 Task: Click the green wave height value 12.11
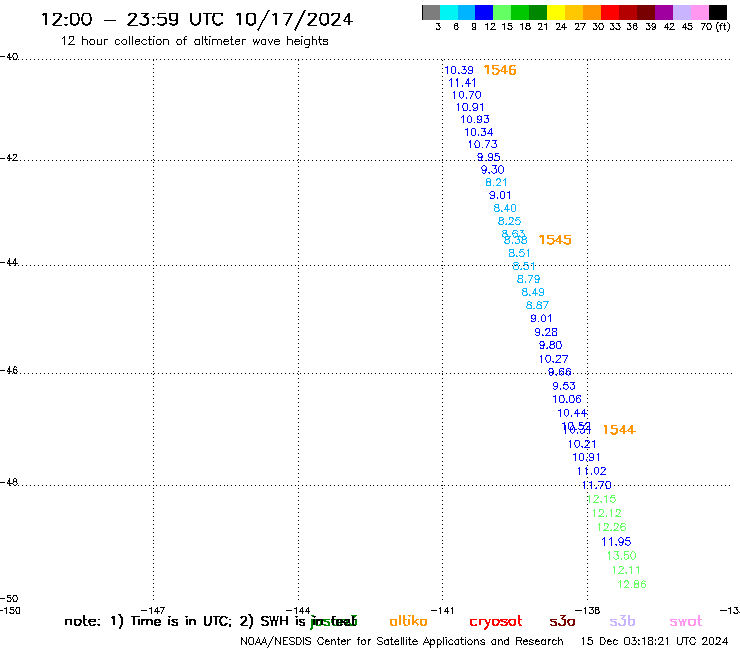(626, 570)
